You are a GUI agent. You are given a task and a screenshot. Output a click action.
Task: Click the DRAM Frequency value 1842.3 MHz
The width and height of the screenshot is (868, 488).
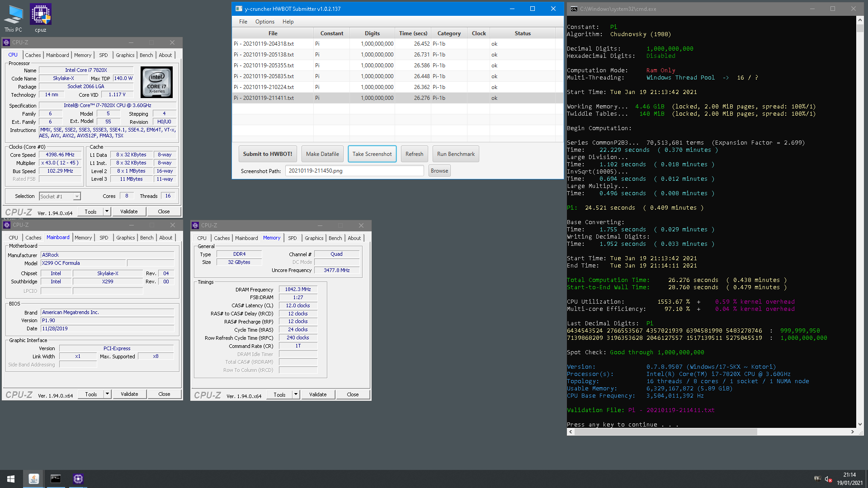coord(298,289)
